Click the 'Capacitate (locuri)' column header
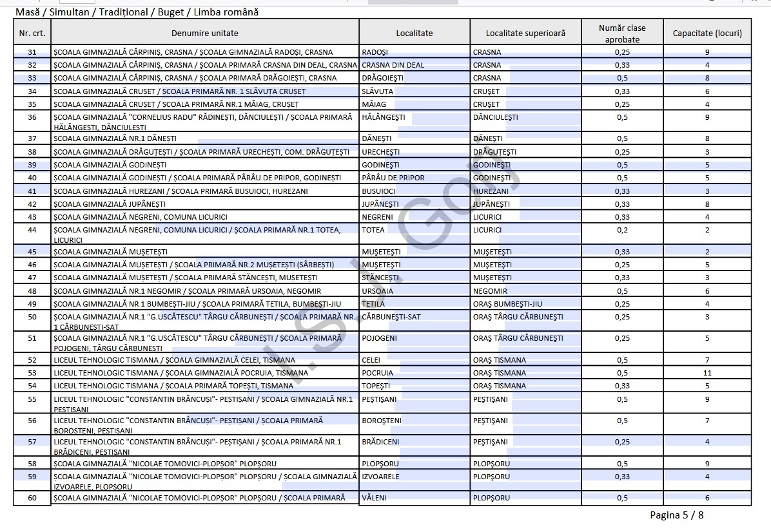771x532 pixels. pos(707,33)
